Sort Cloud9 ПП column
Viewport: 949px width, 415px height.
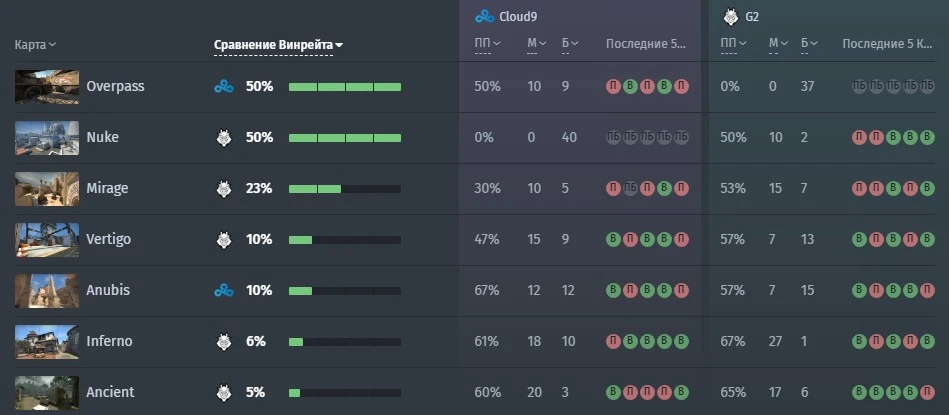coord(488,43)
